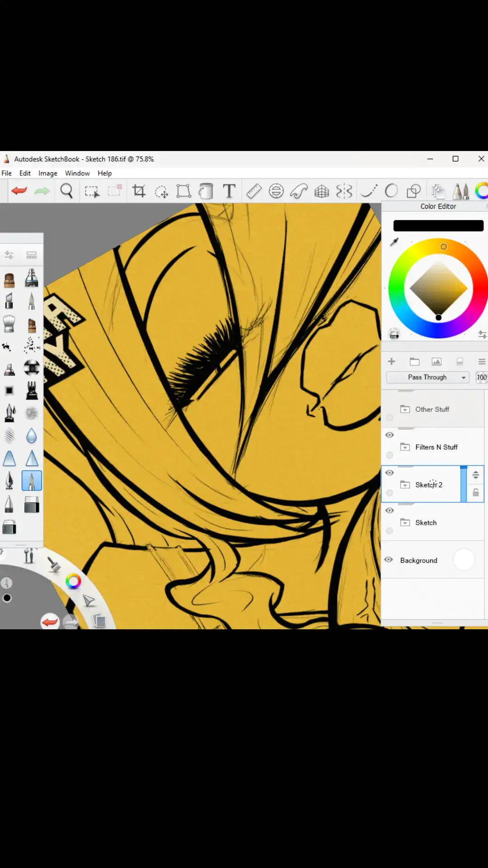This screenshot has width=488, height=868.
Task: Click the Zoom magnifier tool
Action: [x=67, y=191]
